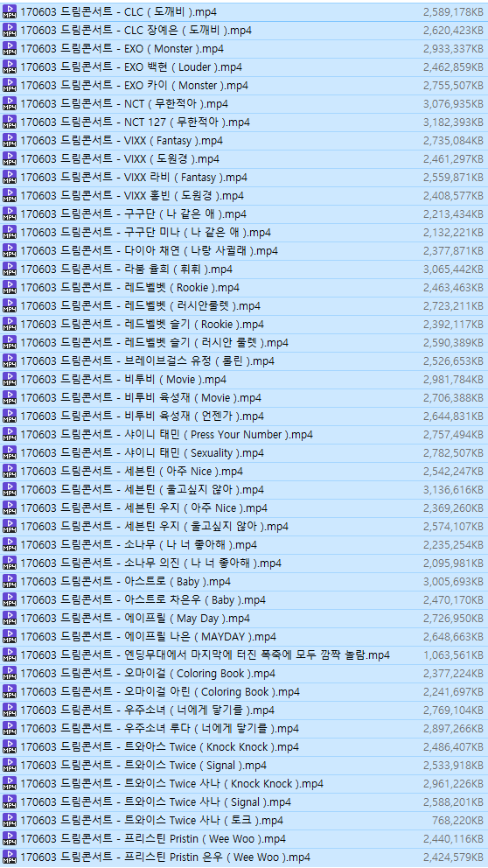Click the size value 2,095,981KB
Screen dimensions: 488x868
click(x=453, y=563)
